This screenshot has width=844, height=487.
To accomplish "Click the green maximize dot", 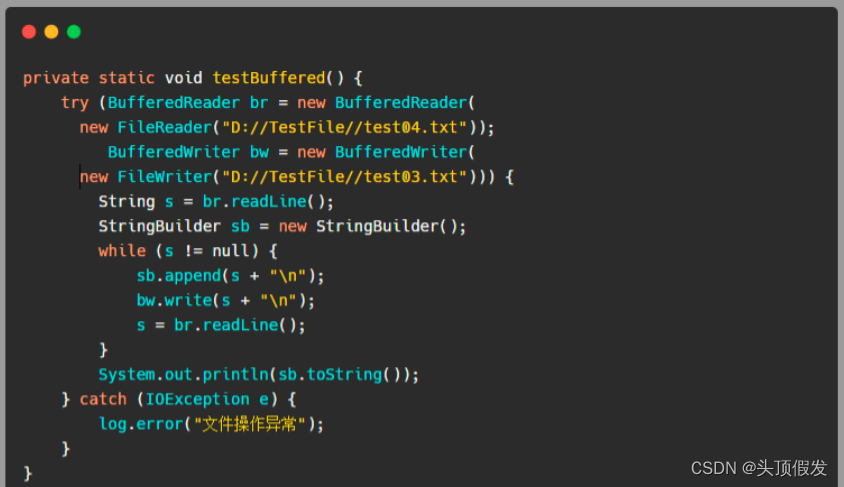I will [x=74, y=32].
